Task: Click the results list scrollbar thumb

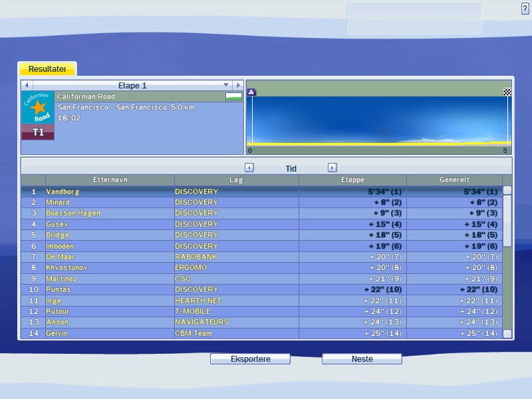Action: tap(507, 221)
